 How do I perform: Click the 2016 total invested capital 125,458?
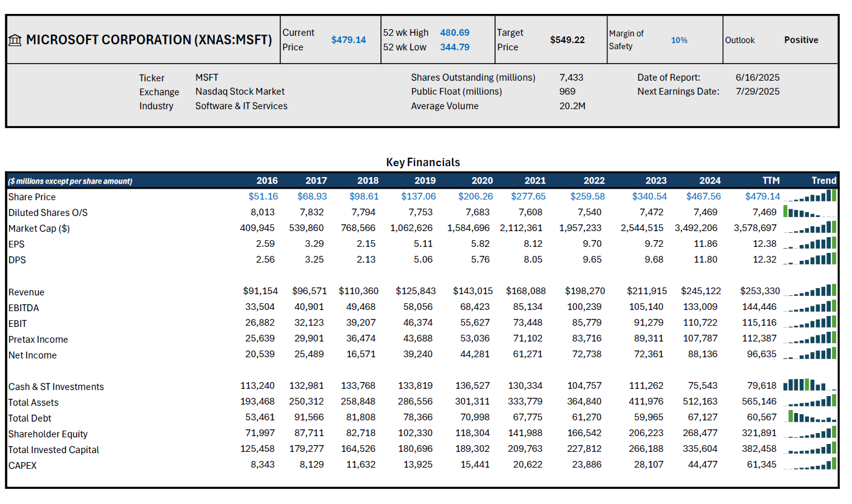pos(257,449)
